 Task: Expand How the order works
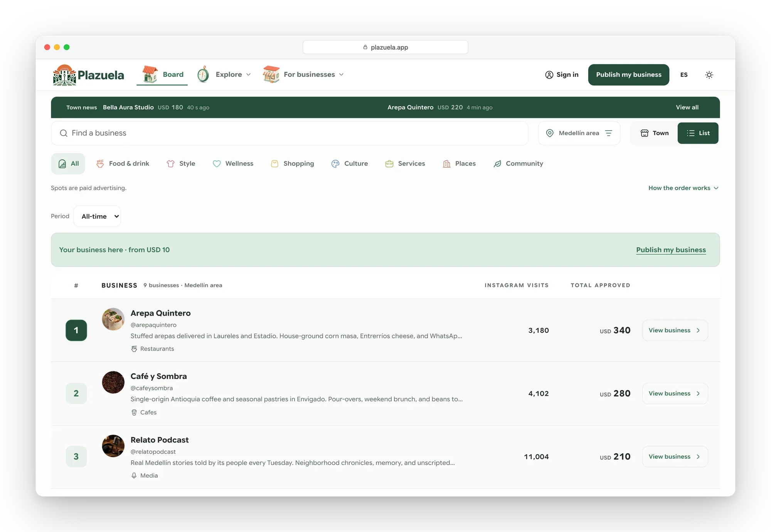point(683,188)
